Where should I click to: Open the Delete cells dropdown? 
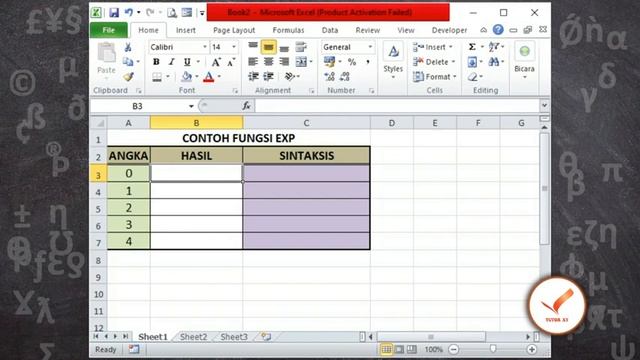coord(453,62)
